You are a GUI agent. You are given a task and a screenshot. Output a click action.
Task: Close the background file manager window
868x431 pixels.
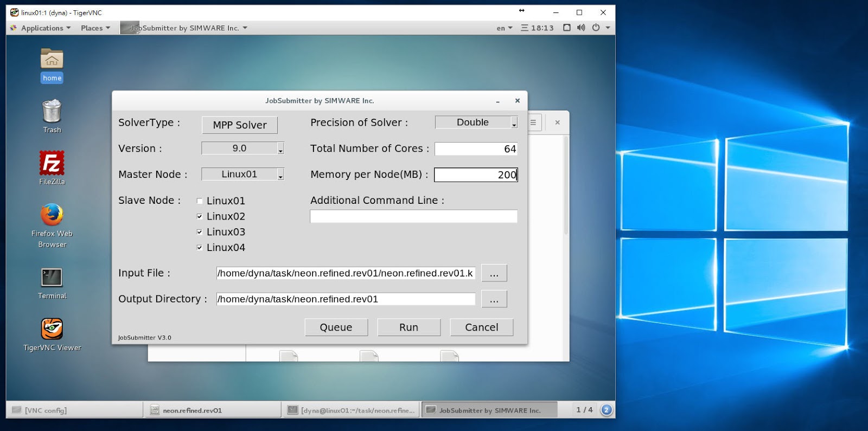[x=557, y=123]
